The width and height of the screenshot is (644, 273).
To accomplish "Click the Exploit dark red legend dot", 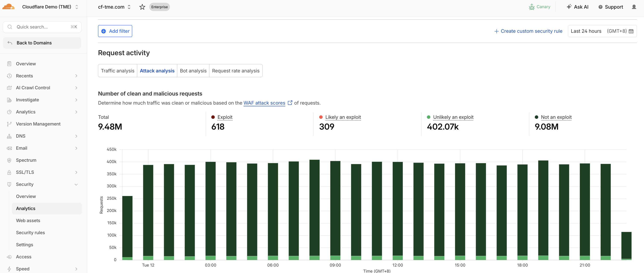I will click(x=213, y=117).
